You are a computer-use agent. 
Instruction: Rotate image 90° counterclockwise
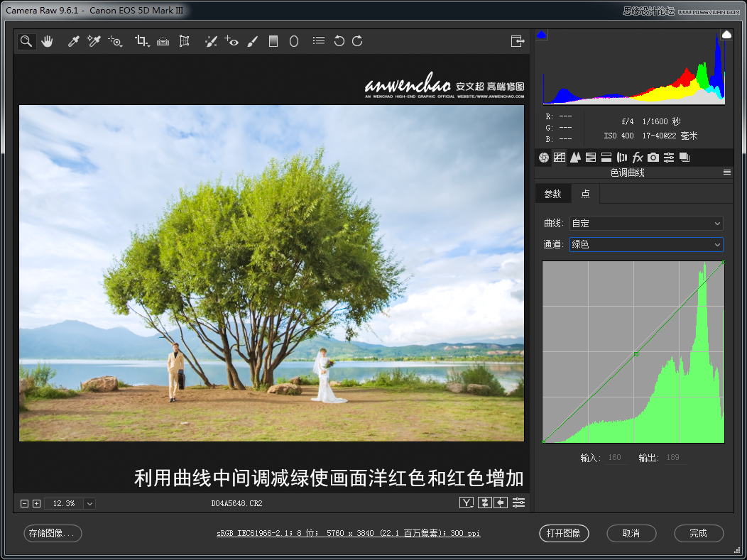(x=339, y=41)
